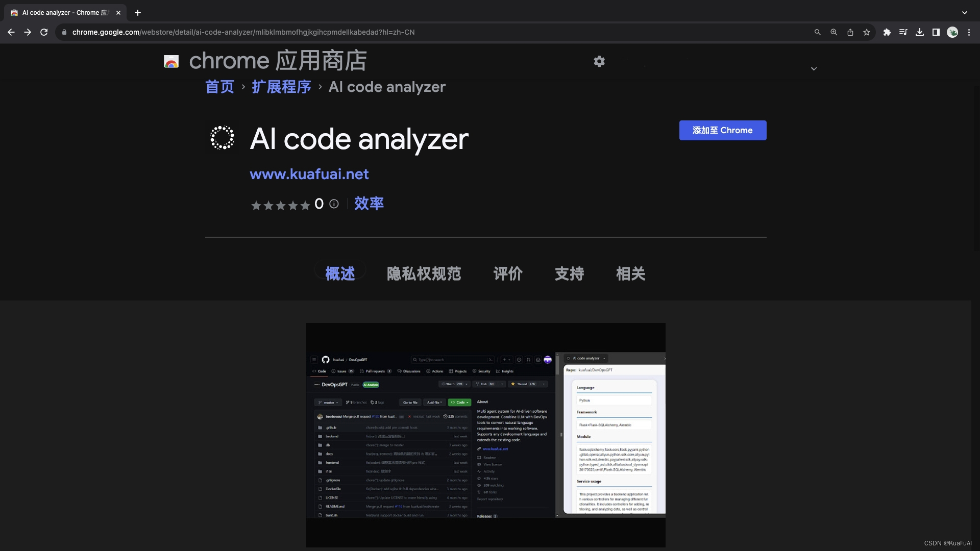Screen dimensions: 980x551
Task: Bookmark this page with the star icon
Action: [867, 32]
